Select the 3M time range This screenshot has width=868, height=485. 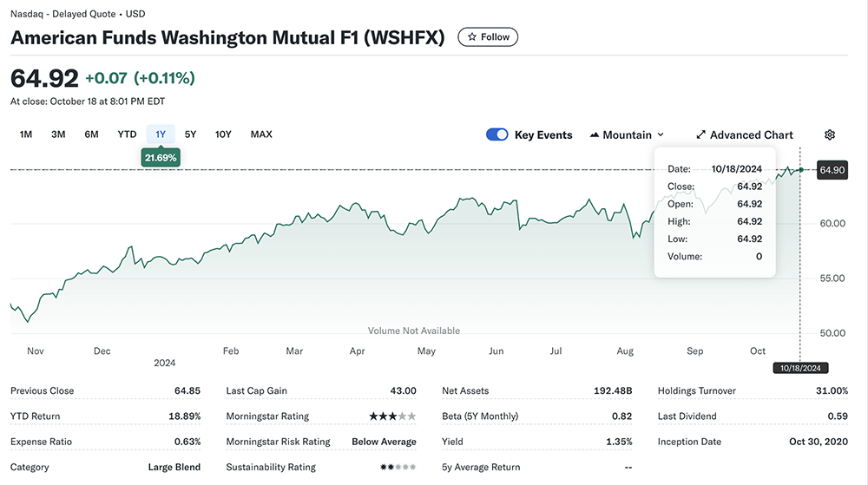tap(58, 134)
